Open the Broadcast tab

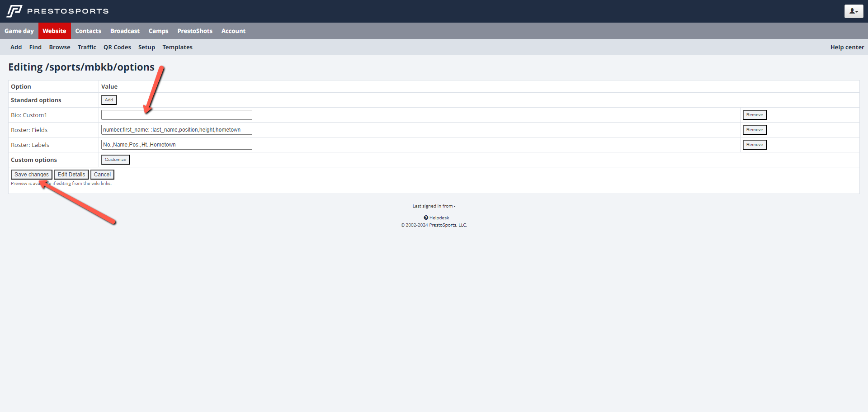pyautogui.click(x=125, y=31)
